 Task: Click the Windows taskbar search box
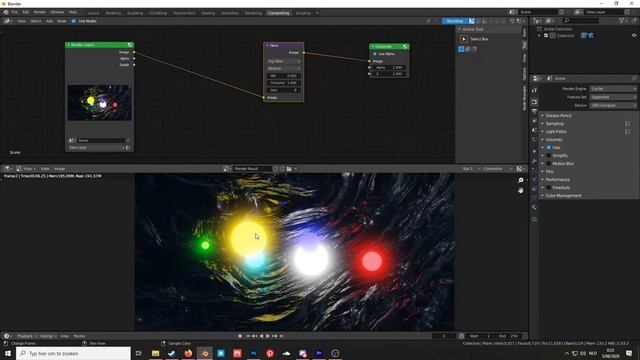click(73, 353)
